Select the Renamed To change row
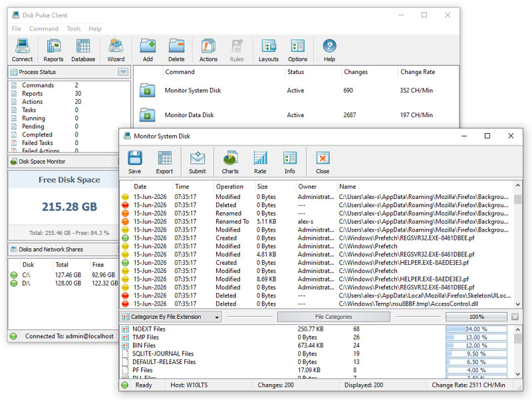532x400 pixels. [317, 222]
